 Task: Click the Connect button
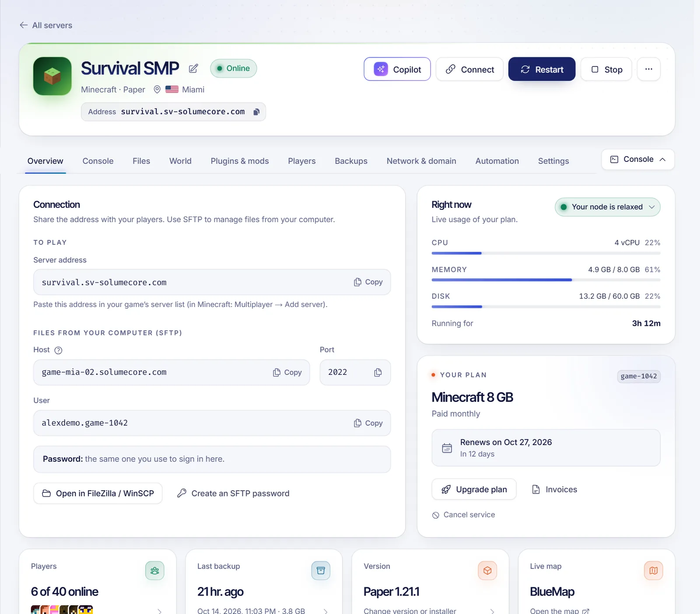coord(469,69)
